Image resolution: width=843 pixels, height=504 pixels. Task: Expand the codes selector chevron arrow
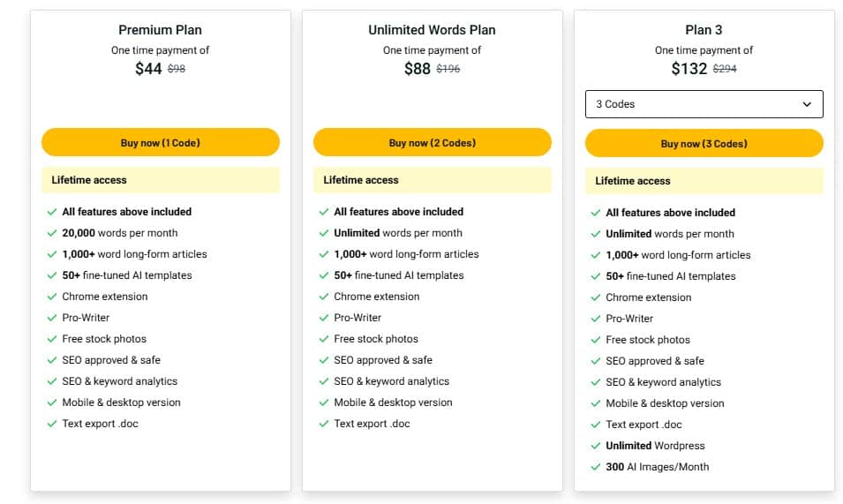[807, 104]
